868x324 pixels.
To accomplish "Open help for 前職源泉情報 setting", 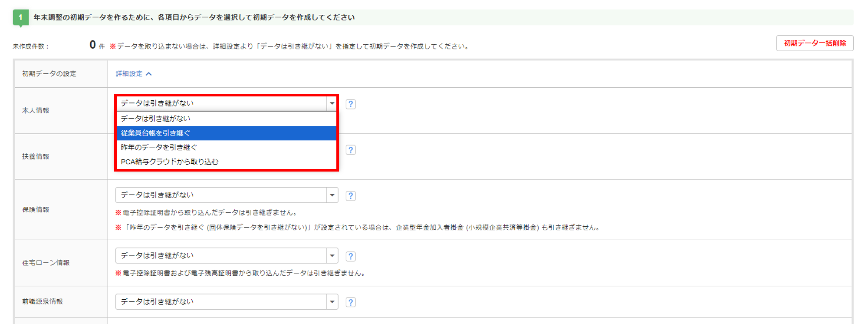I will pyautogui.click(x=351, y=302).
